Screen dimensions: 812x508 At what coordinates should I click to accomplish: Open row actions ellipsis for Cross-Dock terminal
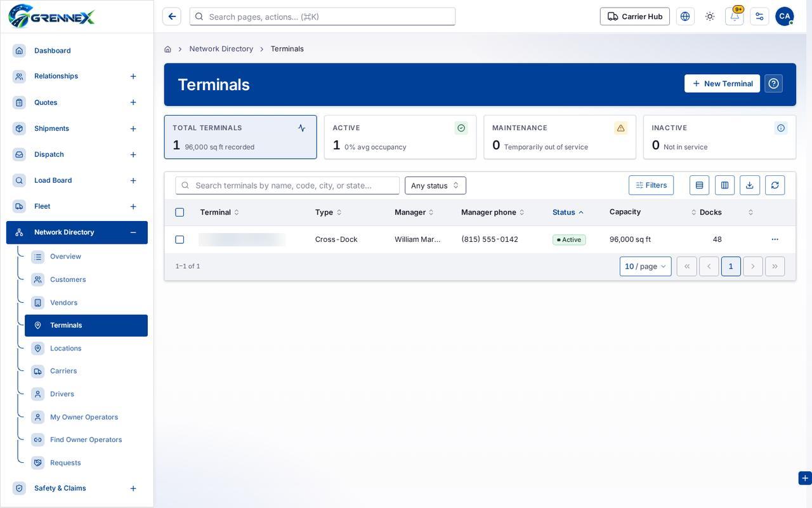[775, 239]
